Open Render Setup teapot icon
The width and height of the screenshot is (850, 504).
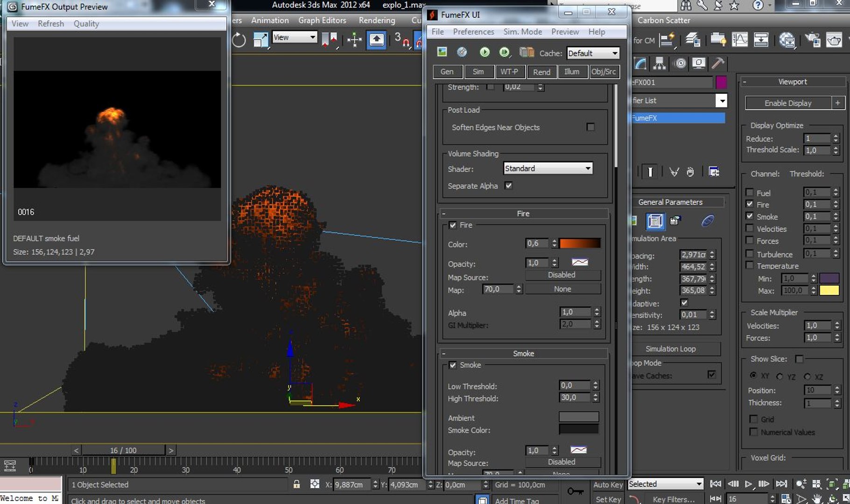click(x=813, y=40)
